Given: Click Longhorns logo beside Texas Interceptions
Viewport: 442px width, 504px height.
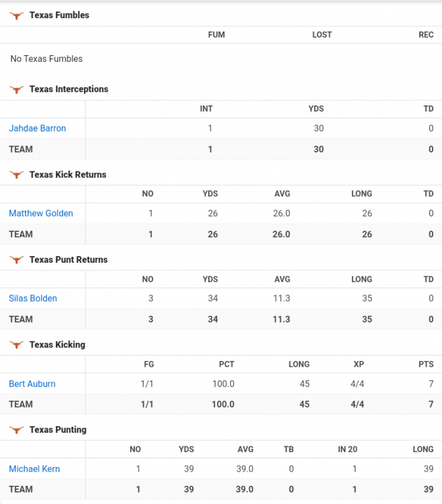Looking at the screenshot, I should tap(17, 89).
